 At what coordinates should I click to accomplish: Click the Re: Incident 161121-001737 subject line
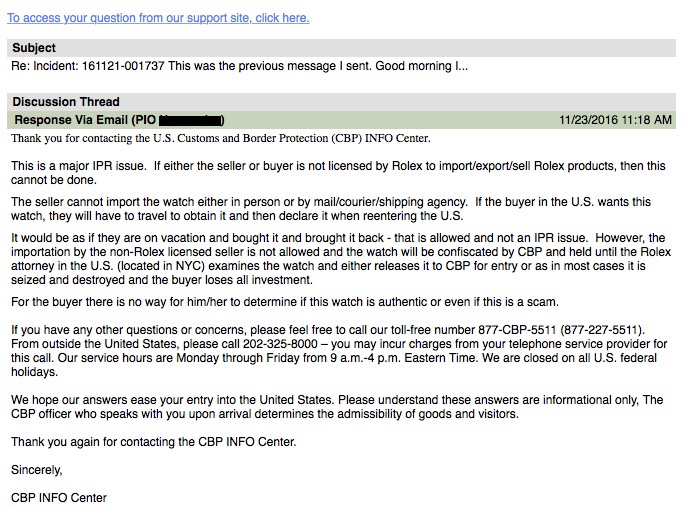240,66
